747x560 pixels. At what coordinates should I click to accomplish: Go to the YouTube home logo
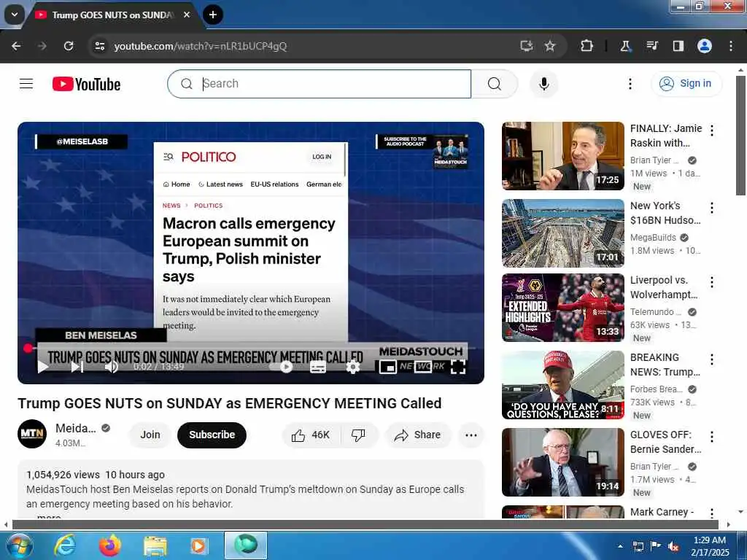tap(86, 85)
